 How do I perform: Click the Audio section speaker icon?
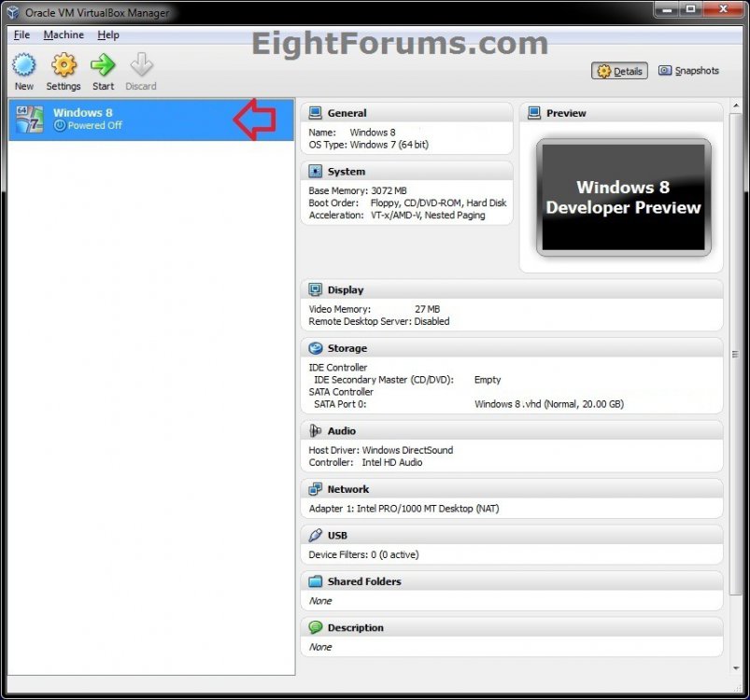tap(315, 431)
